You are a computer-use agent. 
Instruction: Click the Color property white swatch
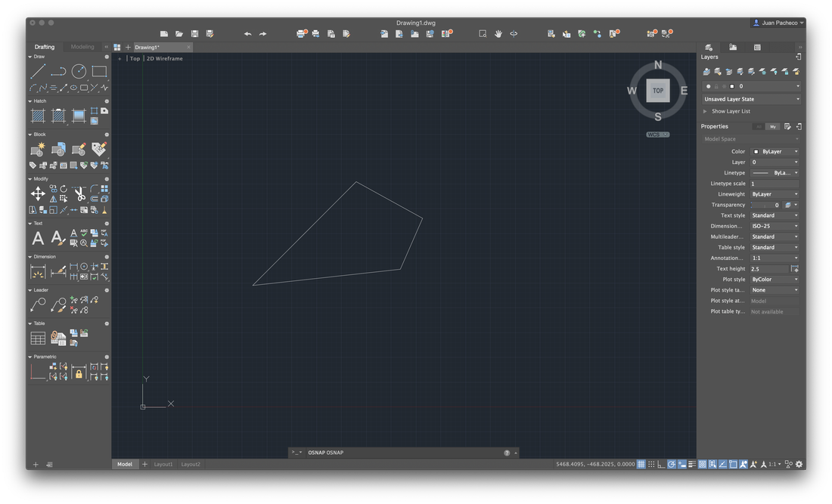tap(756, 152)
